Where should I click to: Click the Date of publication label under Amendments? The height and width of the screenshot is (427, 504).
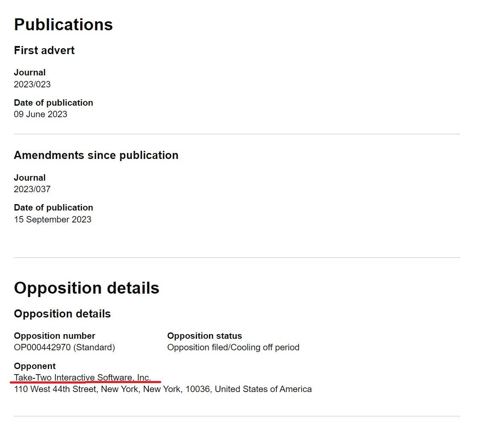tap(53, 208)
